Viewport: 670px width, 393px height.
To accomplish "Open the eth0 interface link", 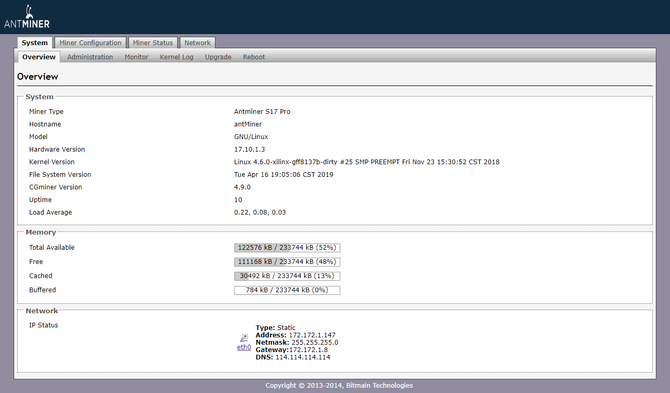I will pyautogui.click(x=244, y=347).
